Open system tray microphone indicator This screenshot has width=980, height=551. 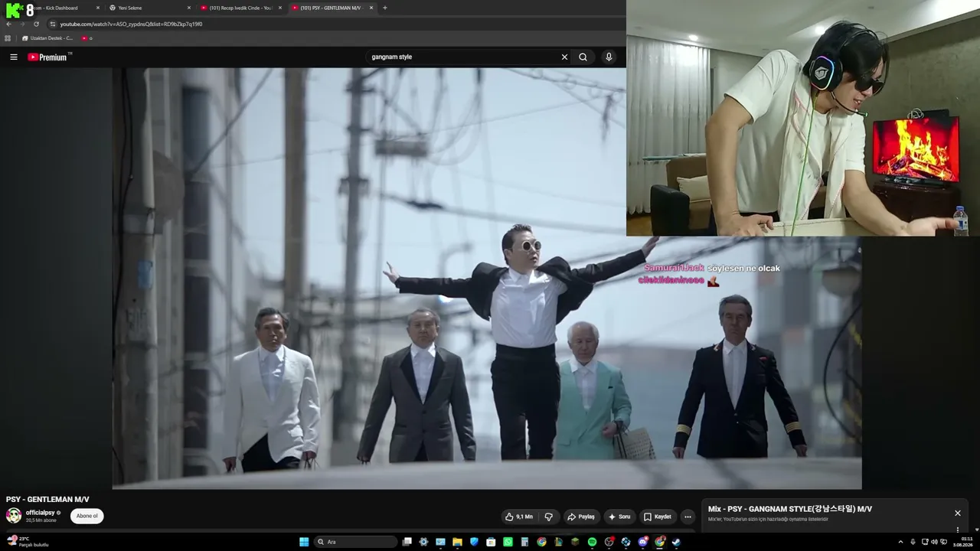[913, 542]
